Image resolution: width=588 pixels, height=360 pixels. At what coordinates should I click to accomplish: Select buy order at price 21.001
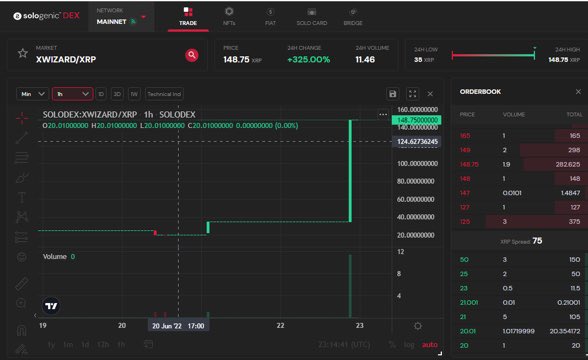click(520, 303)
